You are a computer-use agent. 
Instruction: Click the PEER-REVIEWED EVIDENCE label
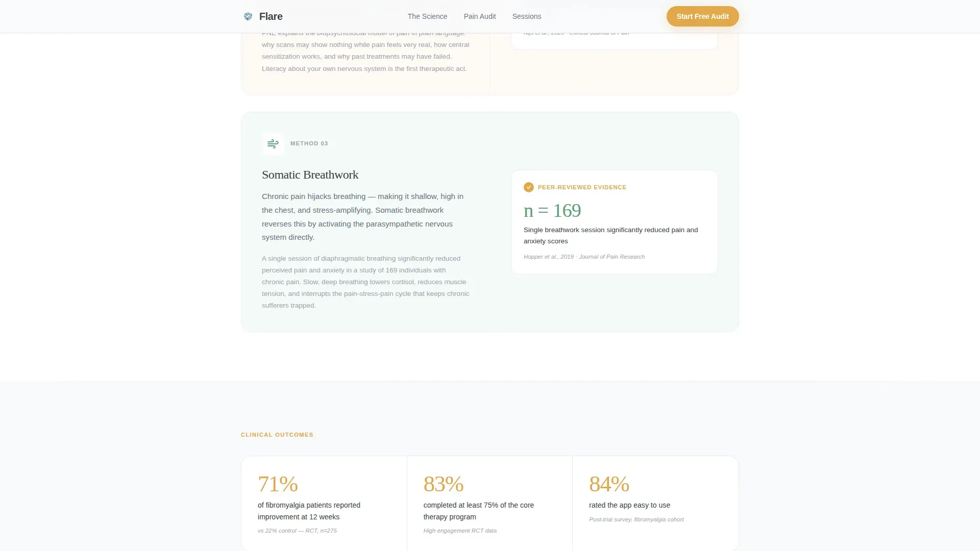582,187
